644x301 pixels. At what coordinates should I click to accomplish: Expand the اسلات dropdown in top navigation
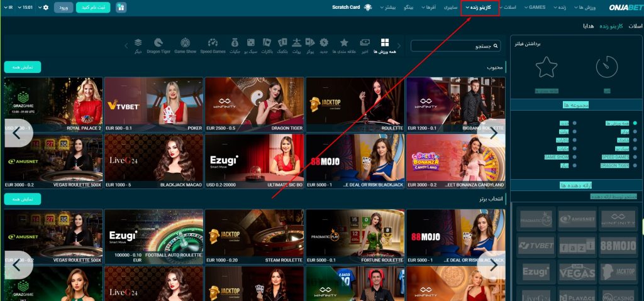click(508, 8)
